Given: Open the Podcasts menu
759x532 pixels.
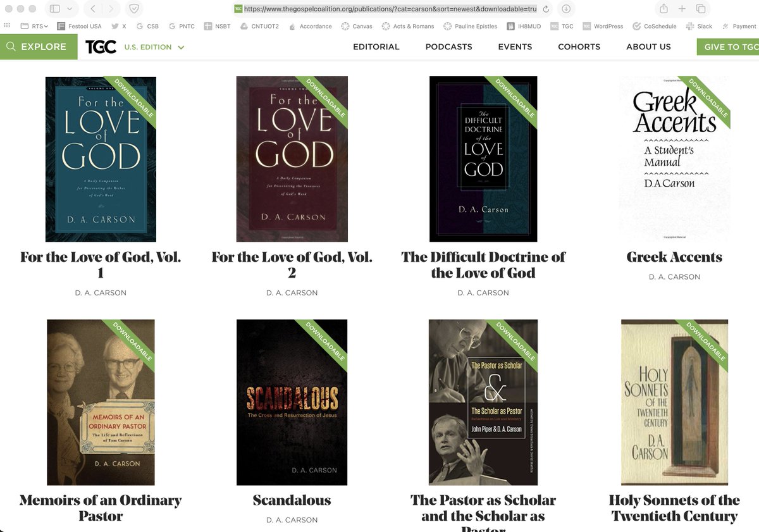Looking at the screenshot, I should tap(449, 47).
